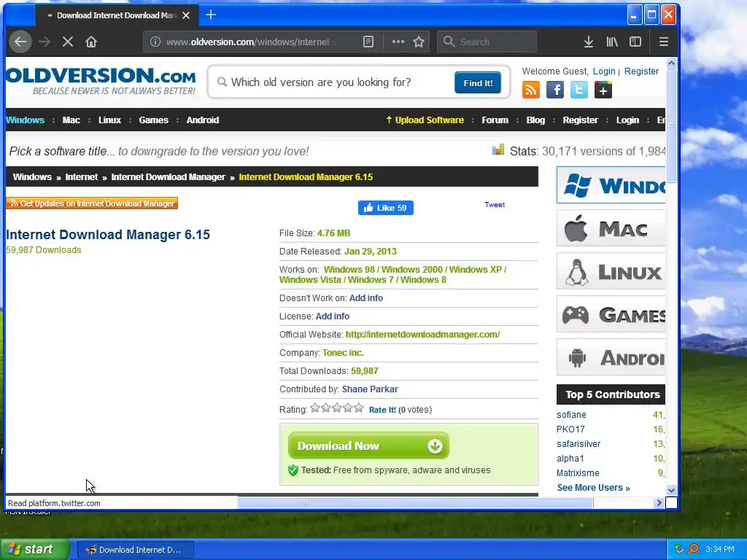Click the Facebook Like 59 button
The width and height of the screenshot is (747, 560).
coord(385,208)
